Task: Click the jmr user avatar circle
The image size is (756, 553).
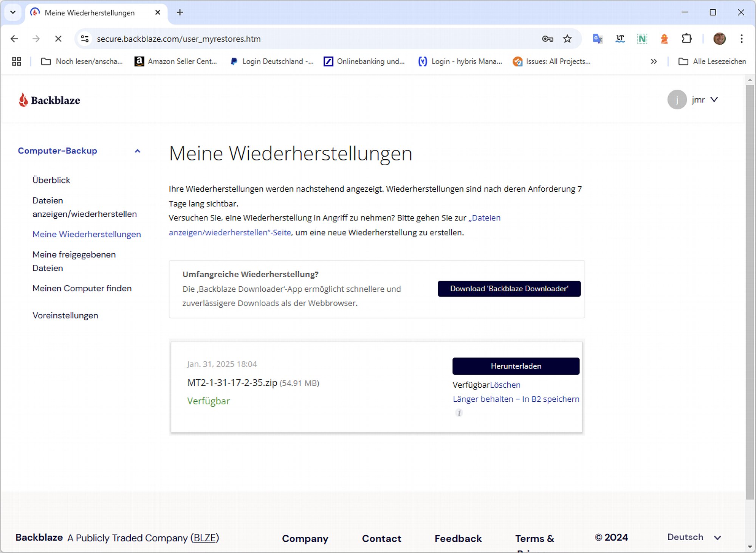Action: point(677,100)
